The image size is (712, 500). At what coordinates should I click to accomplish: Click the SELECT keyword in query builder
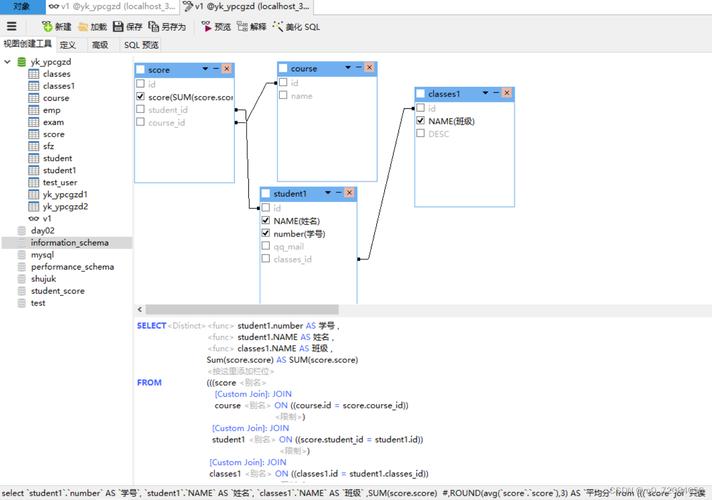[151, 326]
